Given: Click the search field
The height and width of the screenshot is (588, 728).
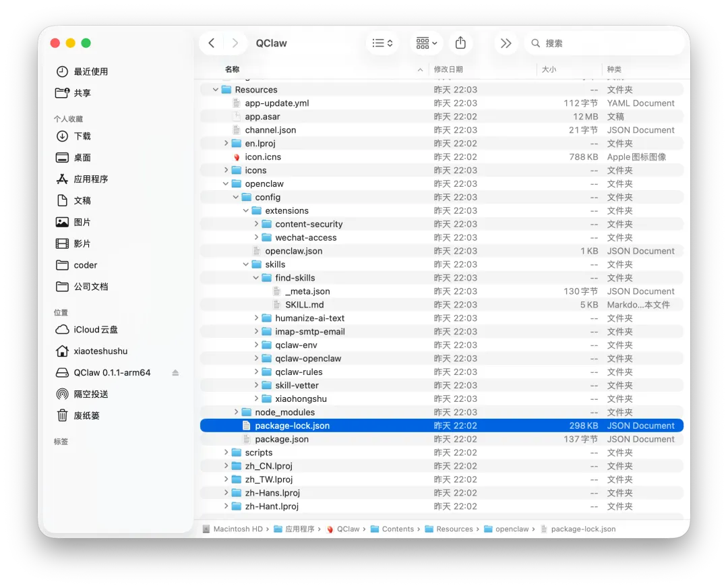Looking at the screenshot, I should (x=605, y=43).
